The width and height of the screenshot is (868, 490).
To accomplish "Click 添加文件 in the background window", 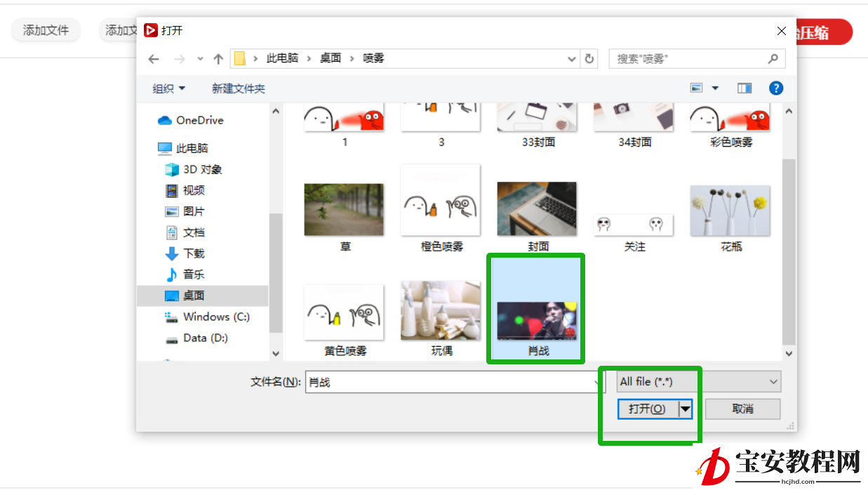I will pos(46,30).
